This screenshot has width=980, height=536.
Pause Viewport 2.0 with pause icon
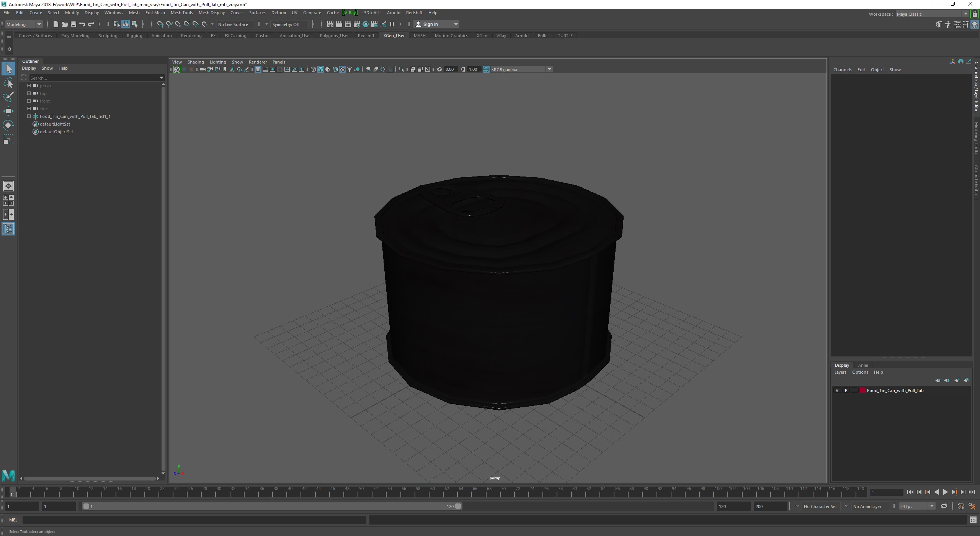point(392,24)
